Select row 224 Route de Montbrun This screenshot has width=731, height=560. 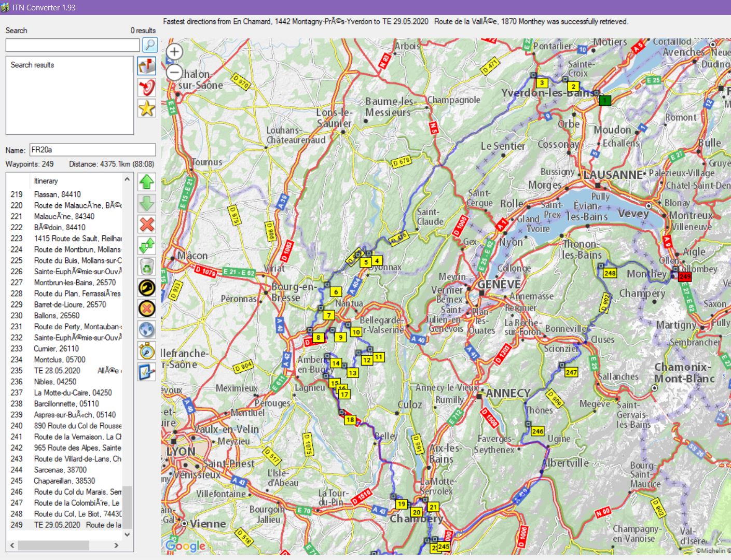coord(64,249)
